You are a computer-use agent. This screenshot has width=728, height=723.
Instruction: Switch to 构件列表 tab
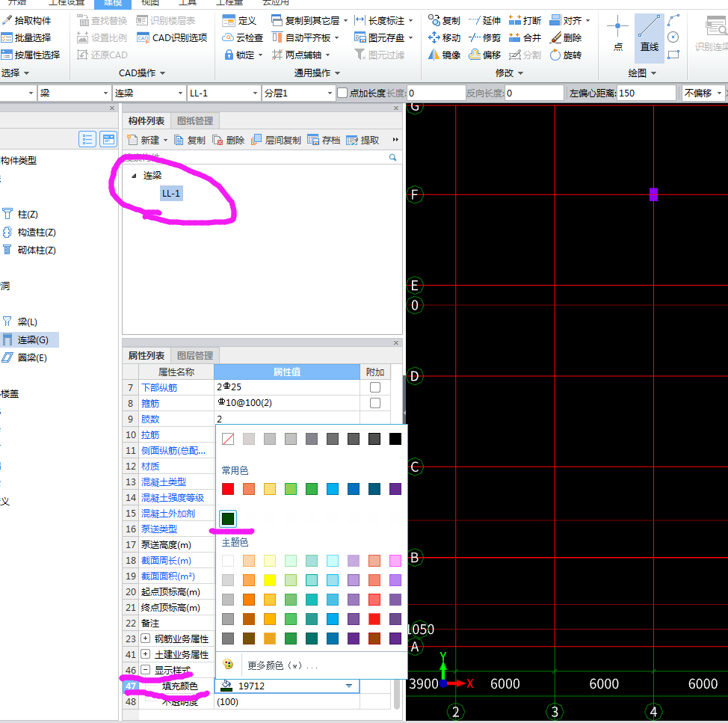tap(146, 121)
